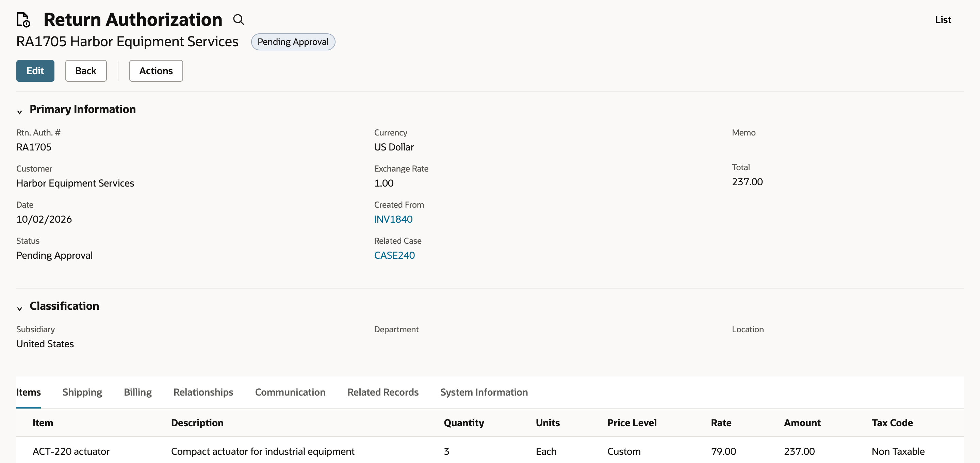Select the Items tab

29,392
